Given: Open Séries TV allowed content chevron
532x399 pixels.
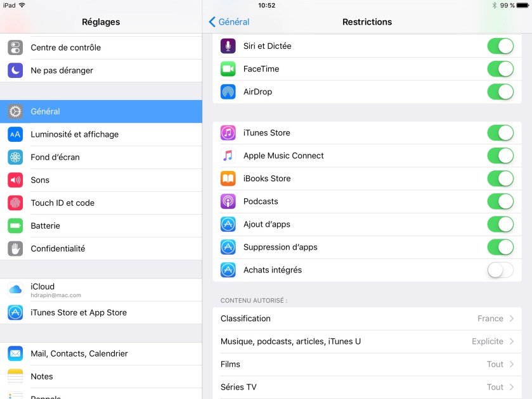Looking at the screenshot, I should 510,387.
